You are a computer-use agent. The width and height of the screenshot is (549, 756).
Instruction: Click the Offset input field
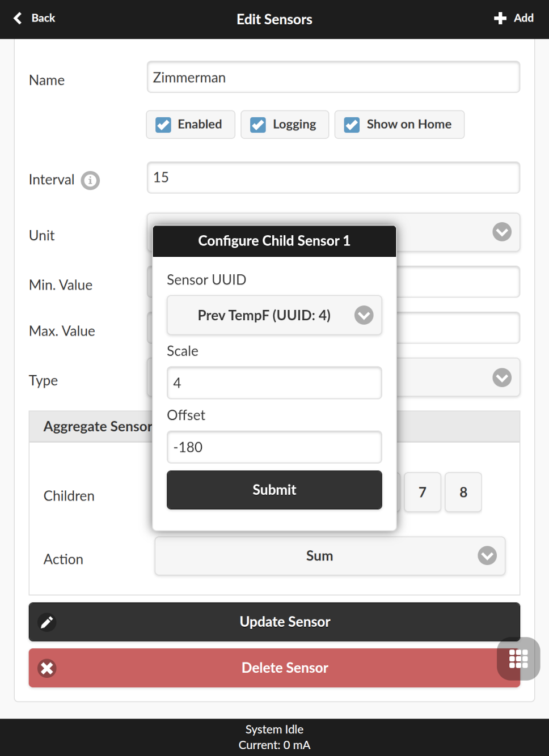274,447
